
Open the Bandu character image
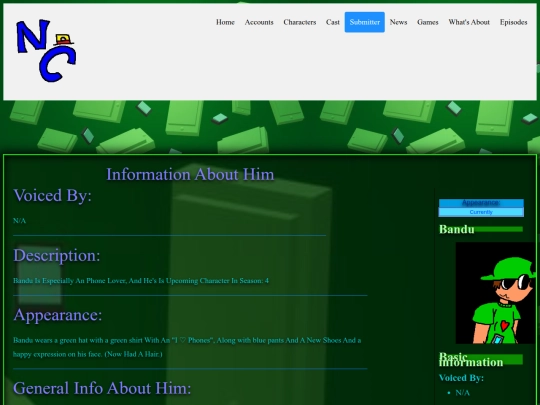click(495, 293)
